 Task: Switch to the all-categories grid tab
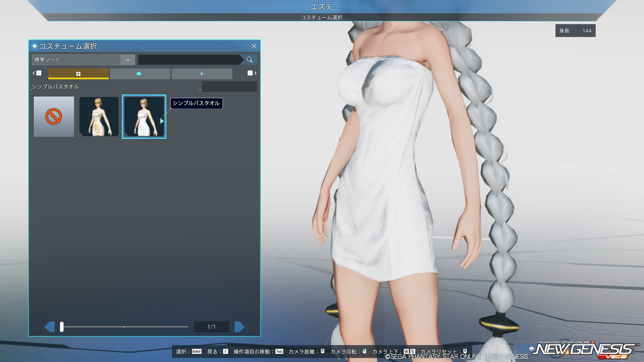pyautogui.click(x=78, y=74)
